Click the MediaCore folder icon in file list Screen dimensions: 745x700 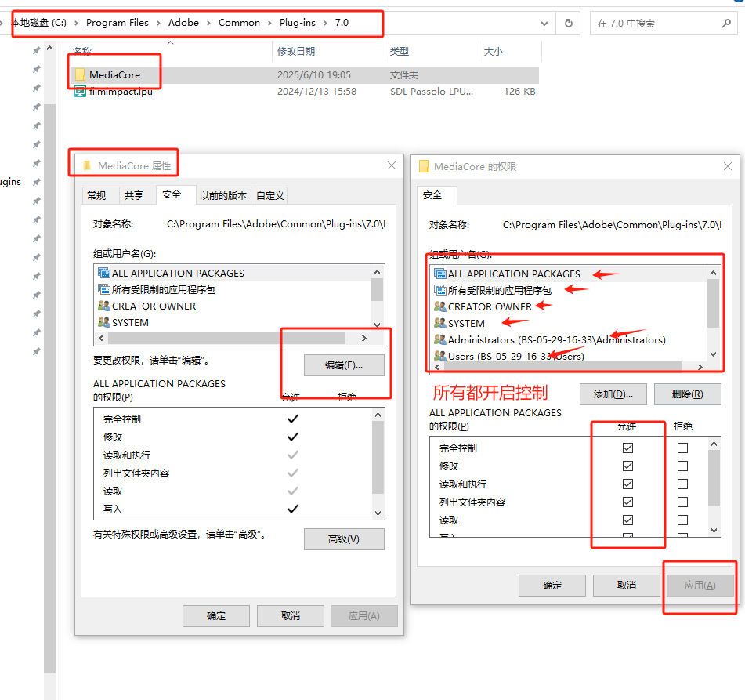pos(80,74)
